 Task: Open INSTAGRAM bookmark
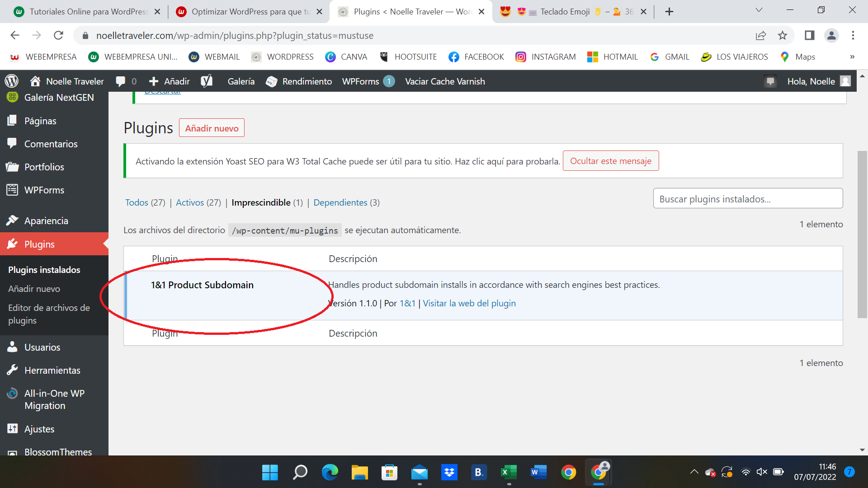[546, 56]
